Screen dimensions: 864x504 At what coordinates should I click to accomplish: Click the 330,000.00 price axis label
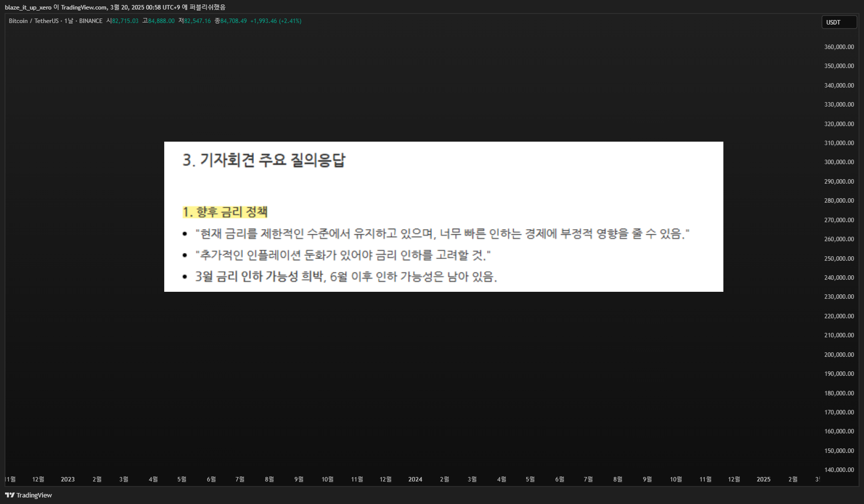tap(839, 105)
